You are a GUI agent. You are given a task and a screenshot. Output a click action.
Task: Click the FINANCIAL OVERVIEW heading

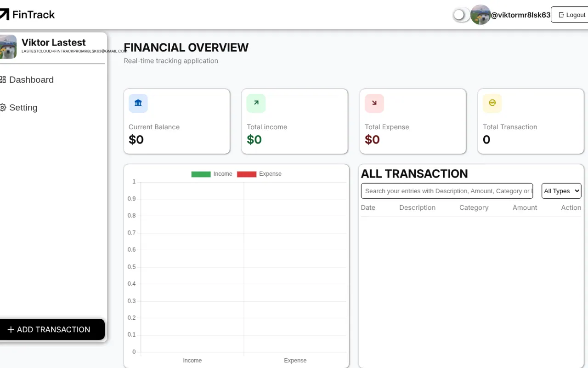pyautogui.click(x=186, y=47)
